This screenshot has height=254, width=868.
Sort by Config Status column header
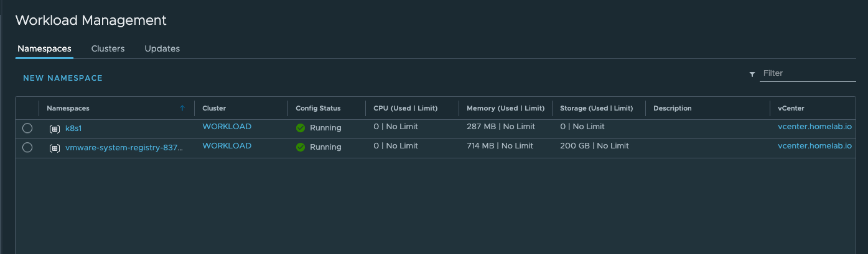tap(318, 108)
